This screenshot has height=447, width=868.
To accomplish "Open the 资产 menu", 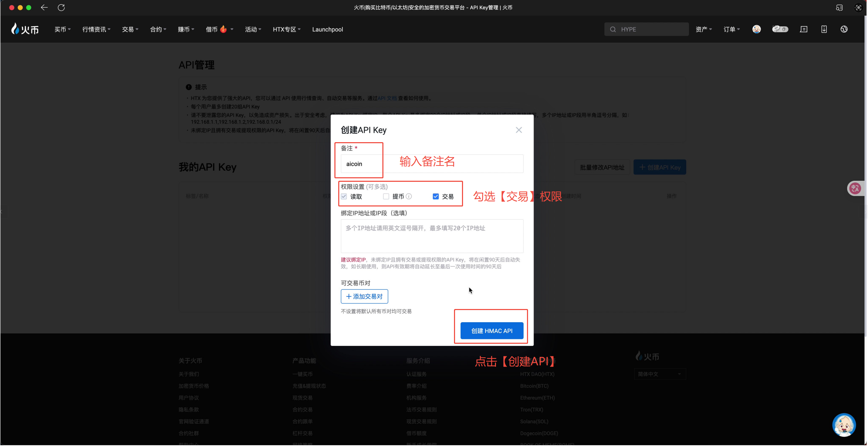I will 704,29.
